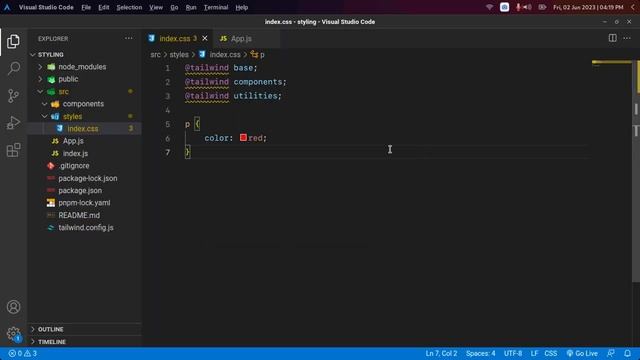This screenshot has height=360, width=640.
Task: Close the index.css tab
Action: click(x=204, y=38)
